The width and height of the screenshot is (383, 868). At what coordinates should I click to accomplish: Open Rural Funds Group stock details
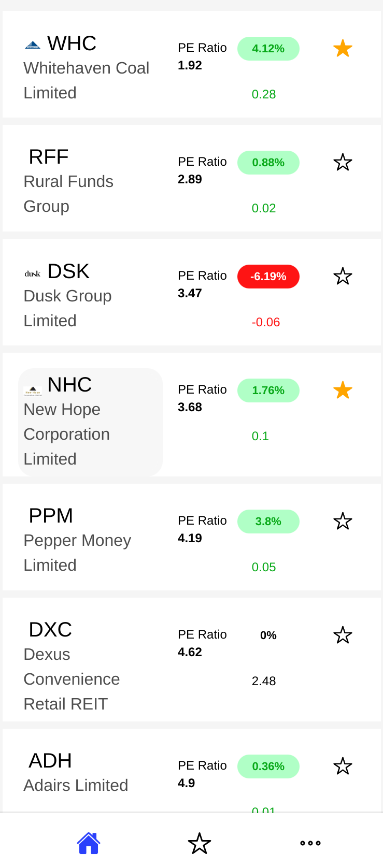[68, 181]
